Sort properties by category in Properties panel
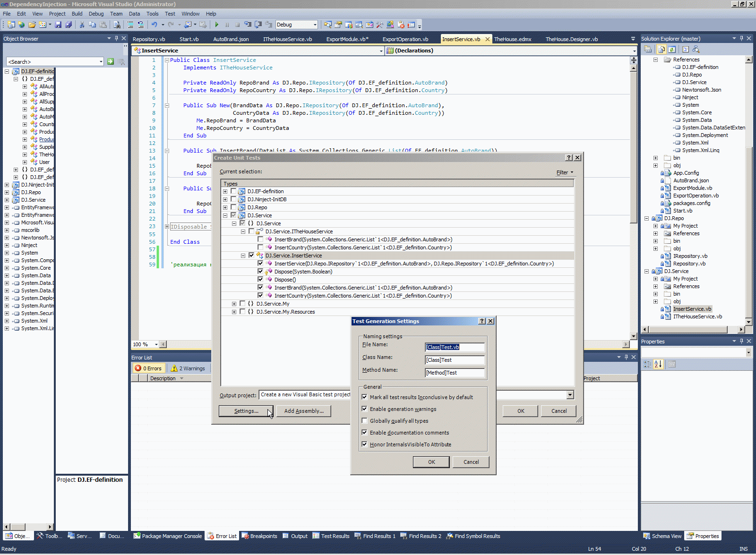Viewport: 756px width, 555px height. pyautogui.click(x=647, y=364)
